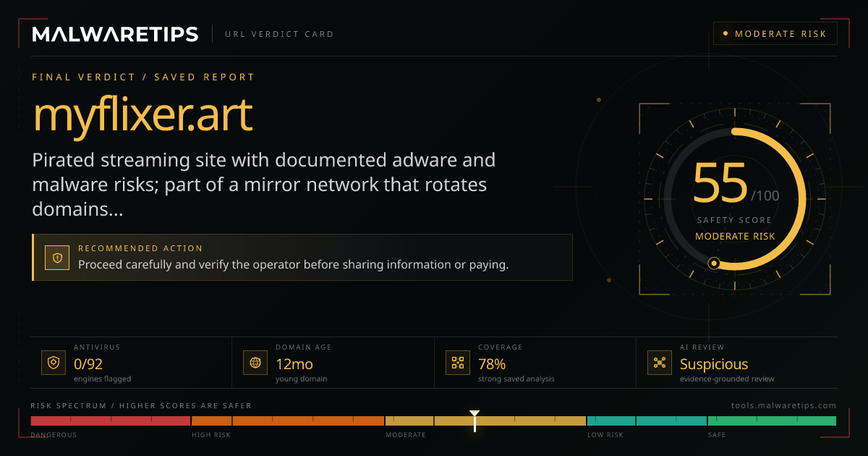Click the orange High Risk spectrum segment

[287, 421]
